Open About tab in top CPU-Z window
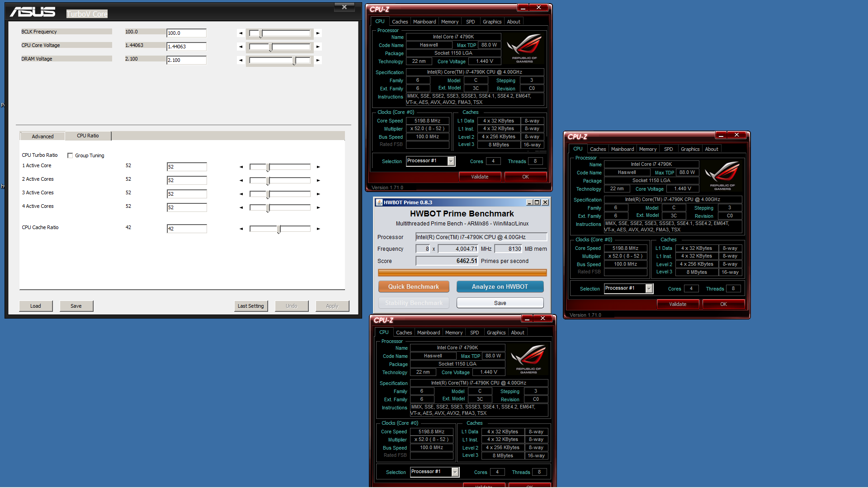This screenshot has width=868, height=488. click(x=514, y=22)
